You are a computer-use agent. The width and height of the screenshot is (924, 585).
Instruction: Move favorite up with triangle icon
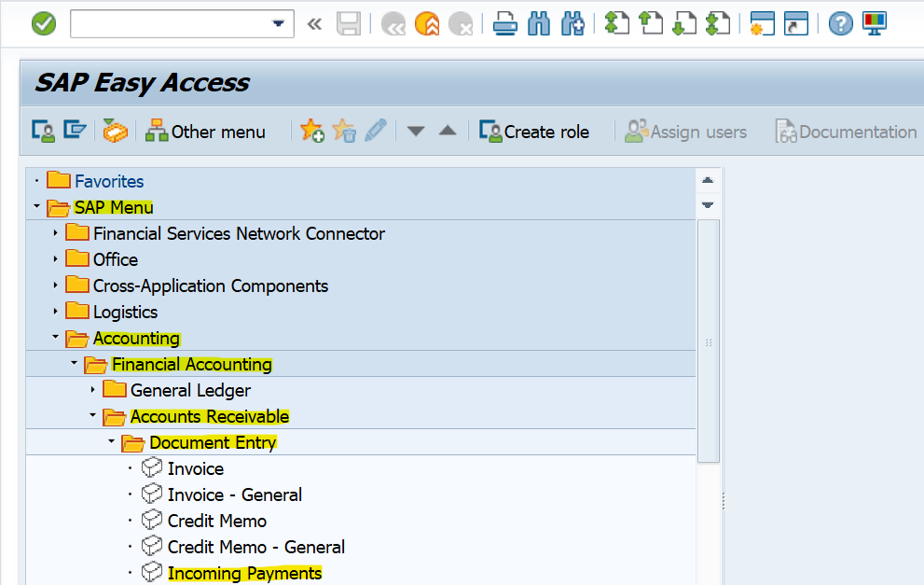point(448,131)
